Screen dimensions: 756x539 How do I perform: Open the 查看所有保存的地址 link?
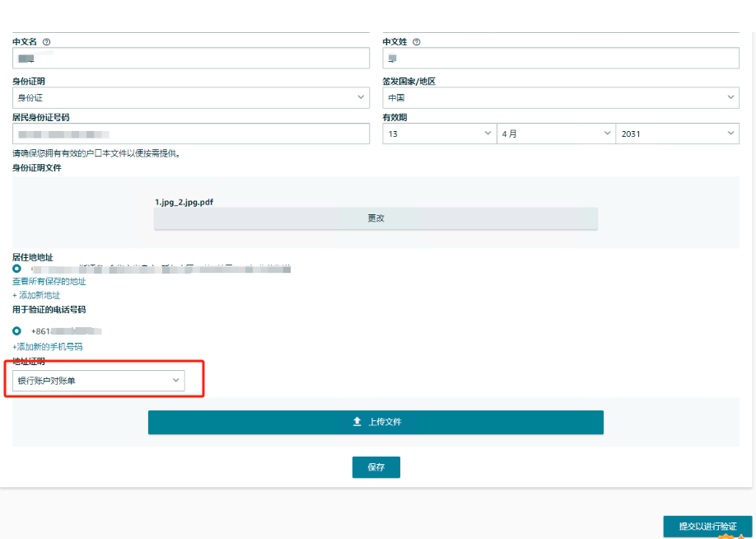point(49,282)
